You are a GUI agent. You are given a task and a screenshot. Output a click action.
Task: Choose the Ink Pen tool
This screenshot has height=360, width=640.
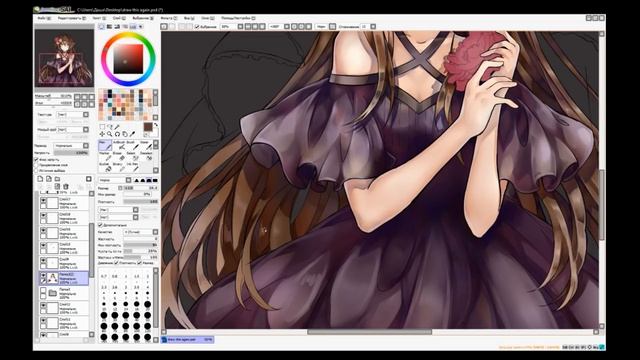pyautogui.click(x=133, y=168)
